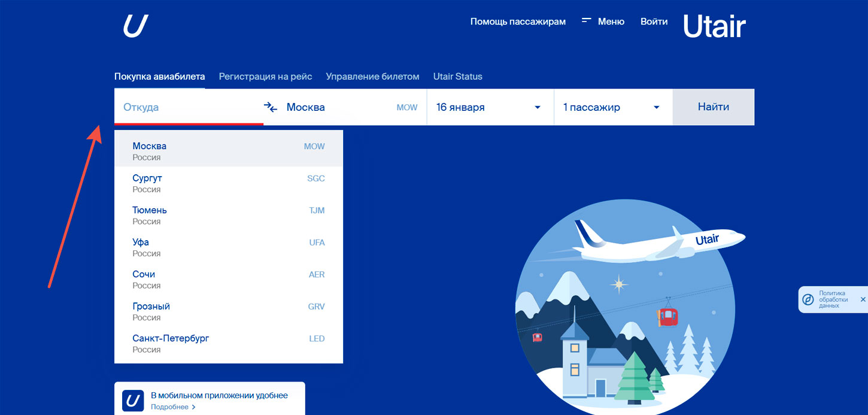Click the swap origin/destination arrows icon
Viewport: 868px width, 415px height.
click(x=270, y=107)
